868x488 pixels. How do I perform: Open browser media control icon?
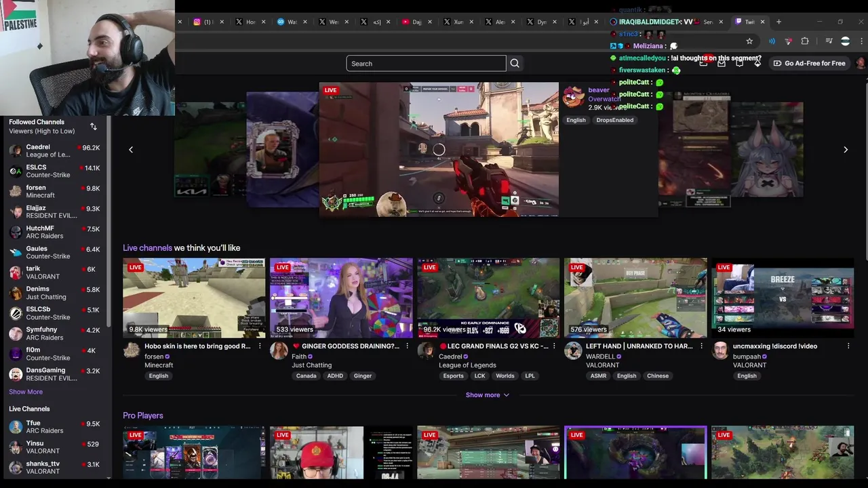click(x=829, y=41)
